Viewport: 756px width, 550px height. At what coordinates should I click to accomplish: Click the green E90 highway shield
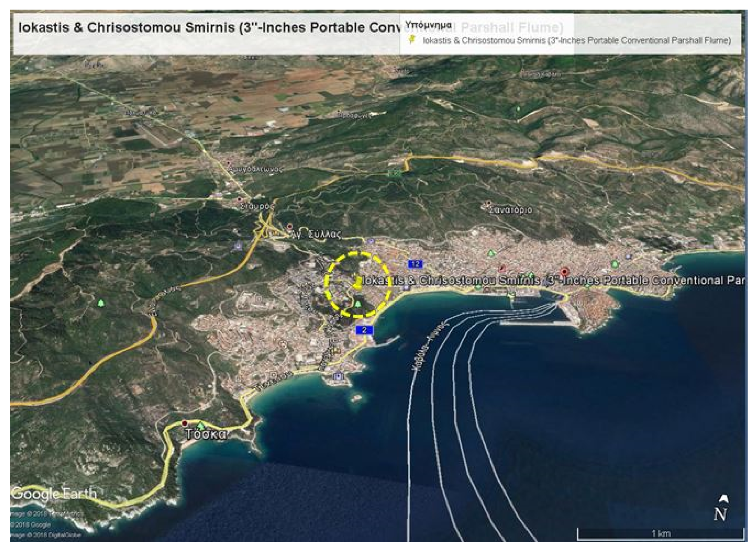point(394,173)
